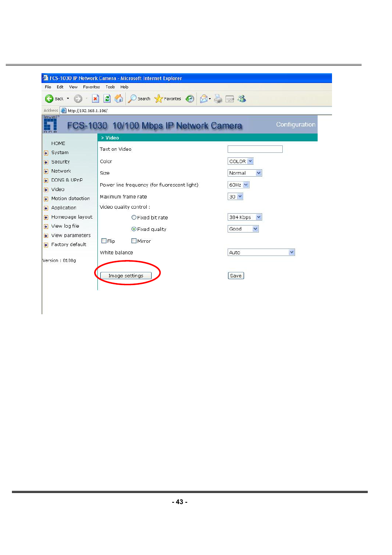Screen dimensions: 392x555
Task: Open Motion detection link
Action: click(71, 198)
